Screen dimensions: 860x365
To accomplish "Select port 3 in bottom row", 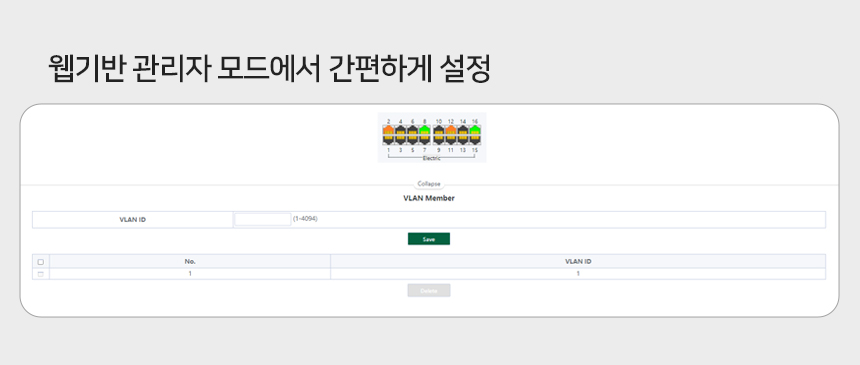I will (400, 140).
